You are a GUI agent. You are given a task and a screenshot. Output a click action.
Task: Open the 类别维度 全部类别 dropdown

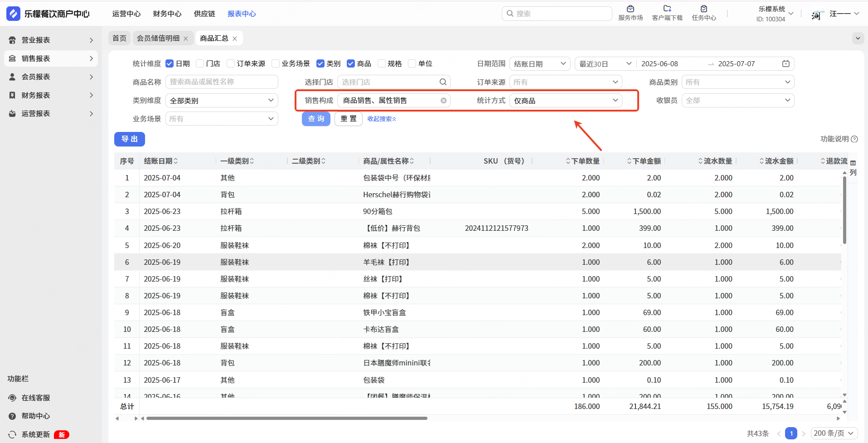222,101
